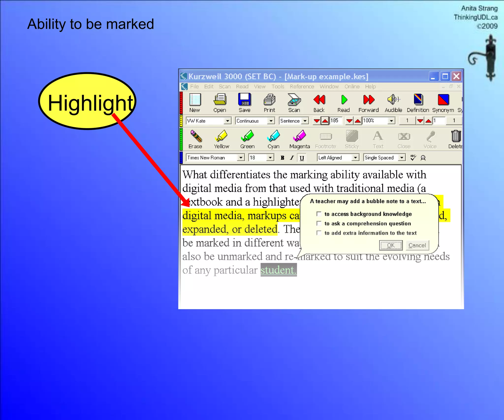Check 'to access background knowledge'
This screenshot has height=420, width=504.
coord(319,214)
